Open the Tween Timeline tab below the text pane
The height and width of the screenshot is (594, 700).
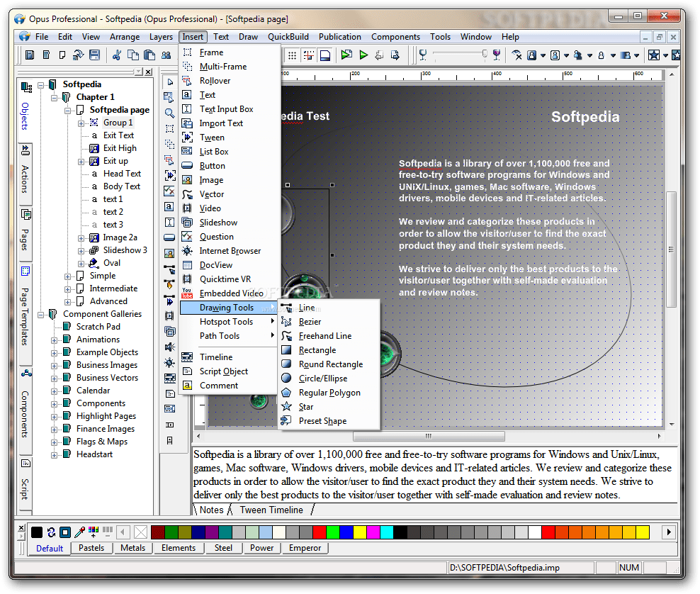[x=273, y=510]
